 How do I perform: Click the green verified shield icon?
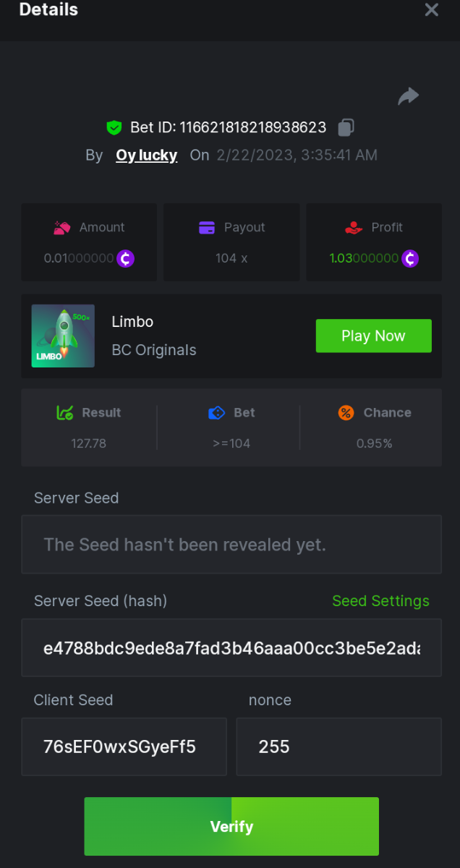click(x=114, y=128)
